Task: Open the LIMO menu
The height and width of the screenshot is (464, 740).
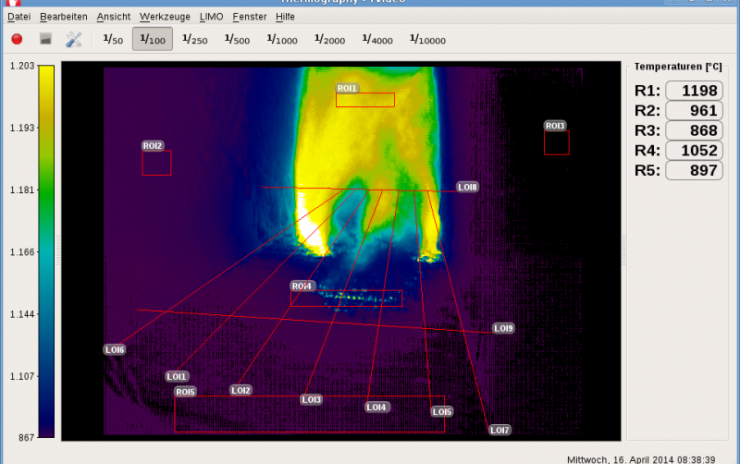Action: tap(211, 17)
